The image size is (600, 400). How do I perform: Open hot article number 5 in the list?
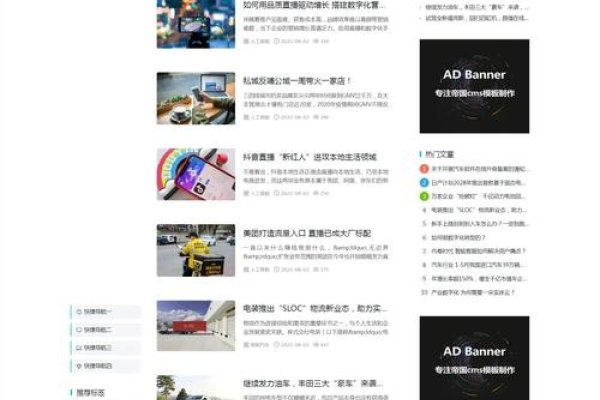(x=480, y=224)
